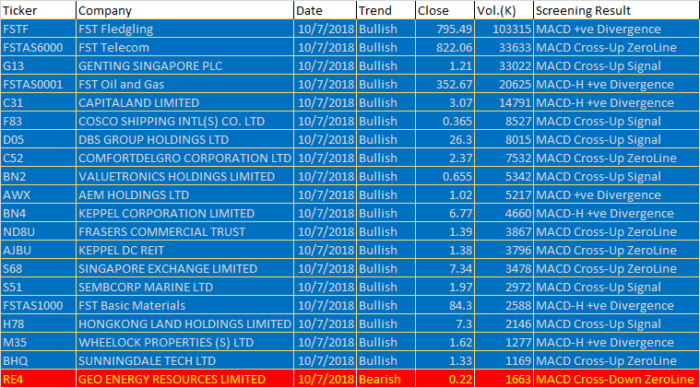Image resolution: width=700 pixels, height=388 pixels.
Task: Click the Screening Result column header
Action: 616,10
